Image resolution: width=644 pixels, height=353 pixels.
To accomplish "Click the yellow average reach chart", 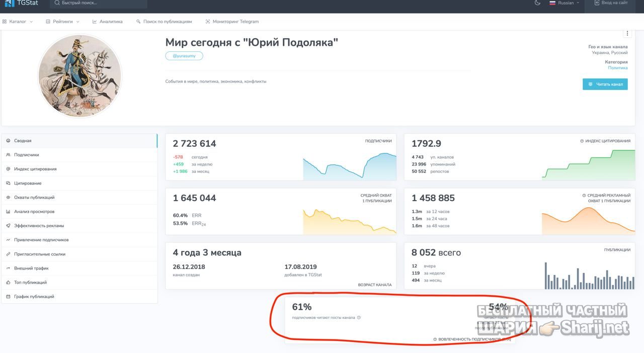I will point(350,221).
